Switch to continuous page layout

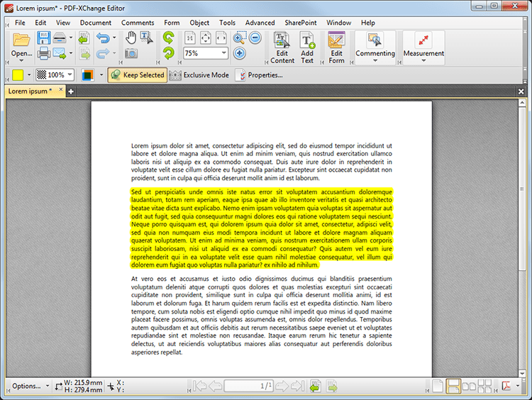click(x=453, y=386)
